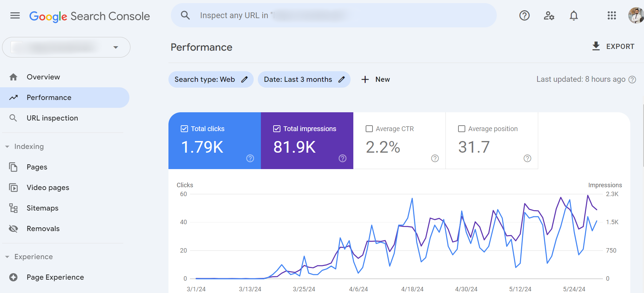Image resolution: width=644 pixels, height=293 pixels.
Task: Go to Overview in the sidebar
Action: pyautogui.click(x=43, y=77)
